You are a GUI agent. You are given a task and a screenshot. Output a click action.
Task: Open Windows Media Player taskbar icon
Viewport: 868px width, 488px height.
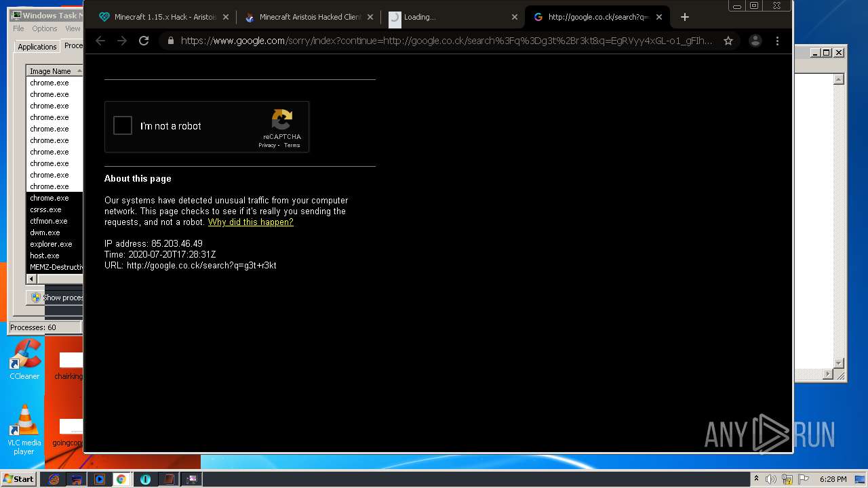click(x=99, y=479)
